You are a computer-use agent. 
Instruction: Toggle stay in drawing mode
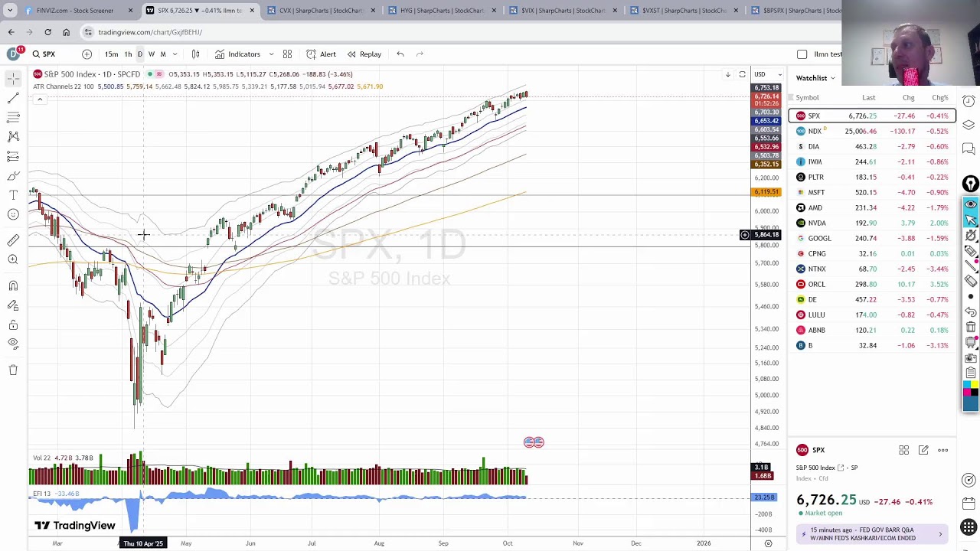click(x=13, y=305)
